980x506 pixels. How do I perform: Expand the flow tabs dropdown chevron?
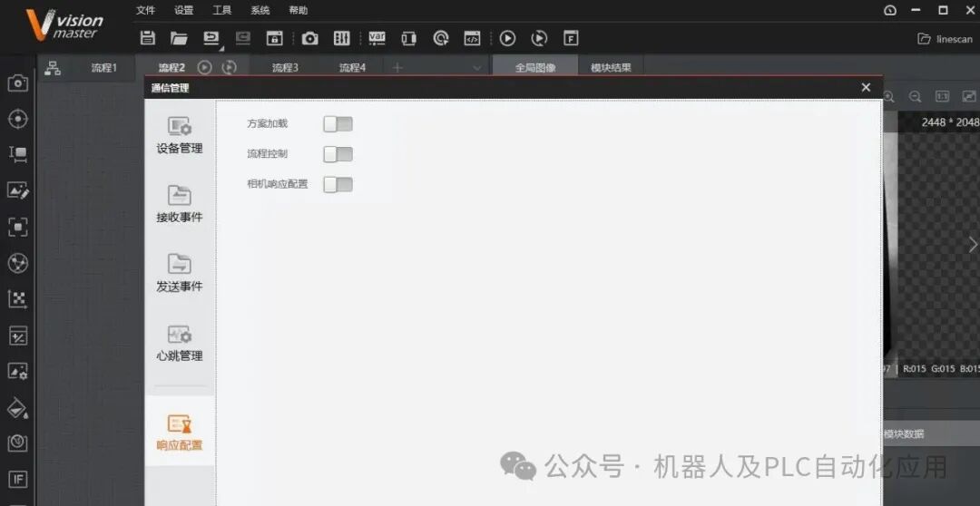click(477, 67)
